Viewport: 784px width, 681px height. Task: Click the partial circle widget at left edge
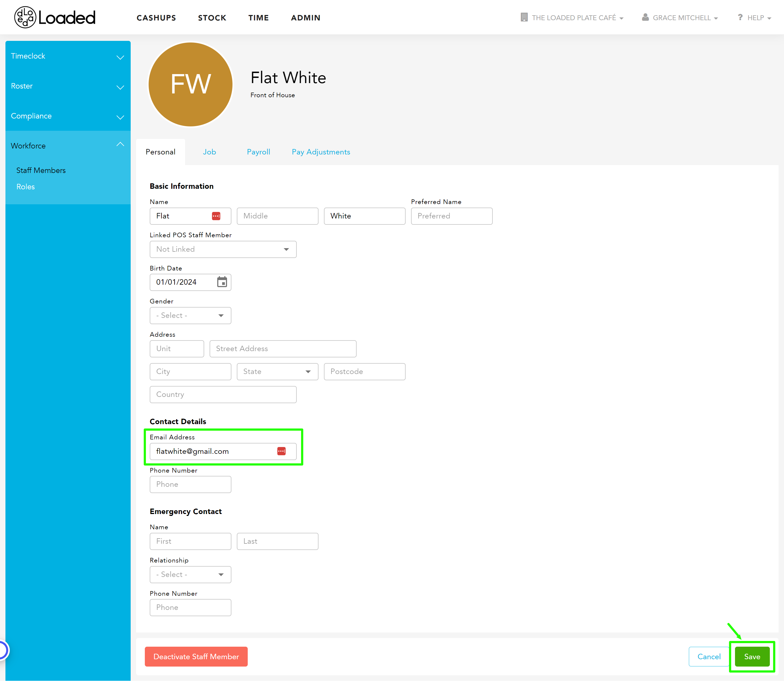pos(3,650)
